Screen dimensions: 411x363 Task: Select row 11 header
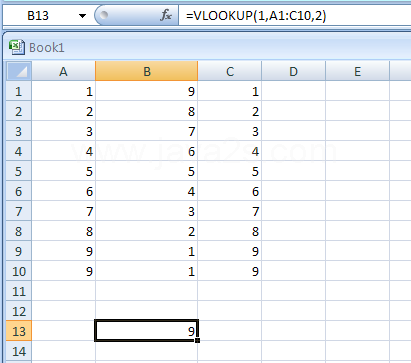(19, 291)
